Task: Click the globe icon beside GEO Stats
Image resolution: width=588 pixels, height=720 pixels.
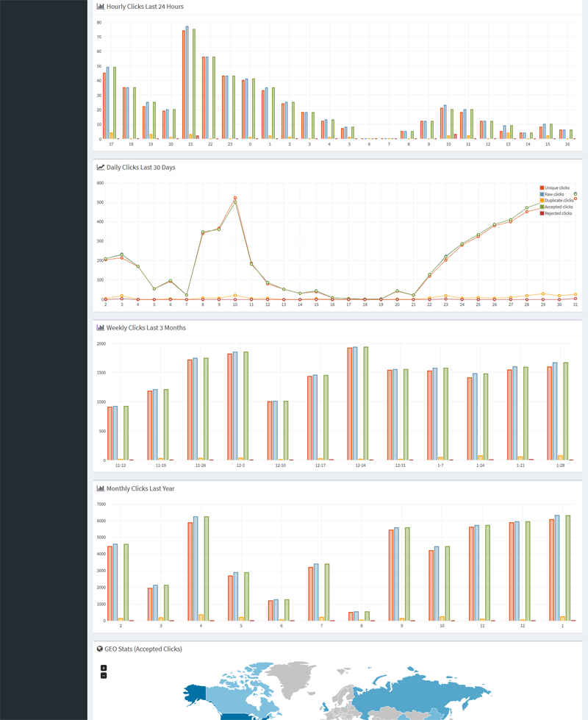Action: pos(100,649)
